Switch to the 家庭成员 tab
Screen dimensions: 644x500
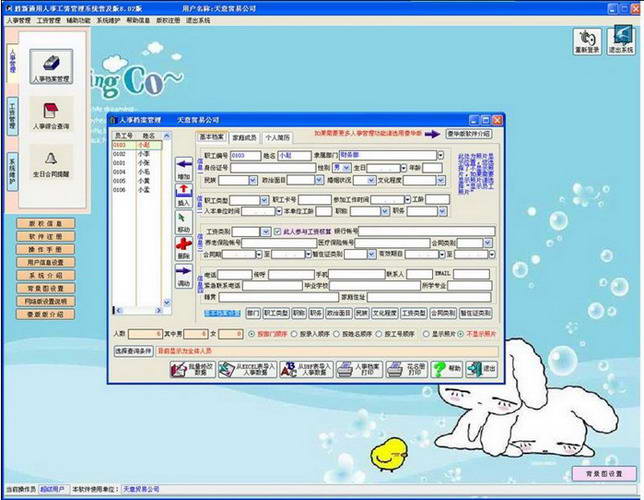(x=245, y=138)
